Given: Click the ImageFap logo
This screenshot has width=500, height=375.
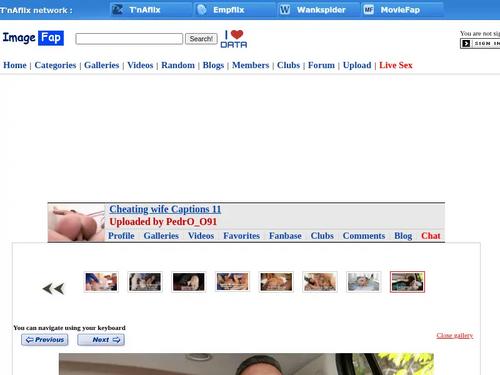Looking at the screenshot, I should (x=33, y=38).
